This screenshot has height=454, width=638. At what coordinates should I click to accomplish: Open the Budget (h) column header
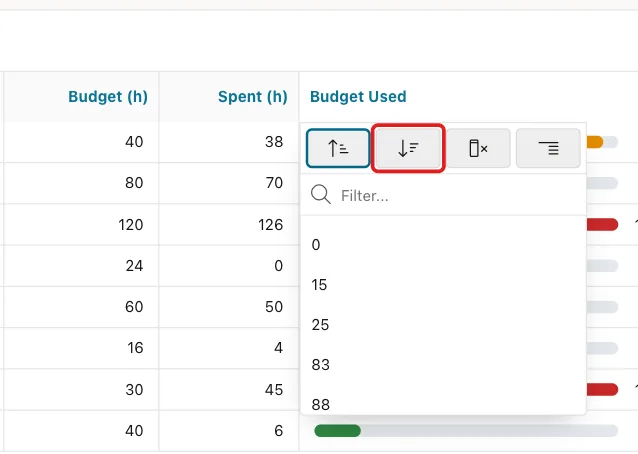pos(81,97)
